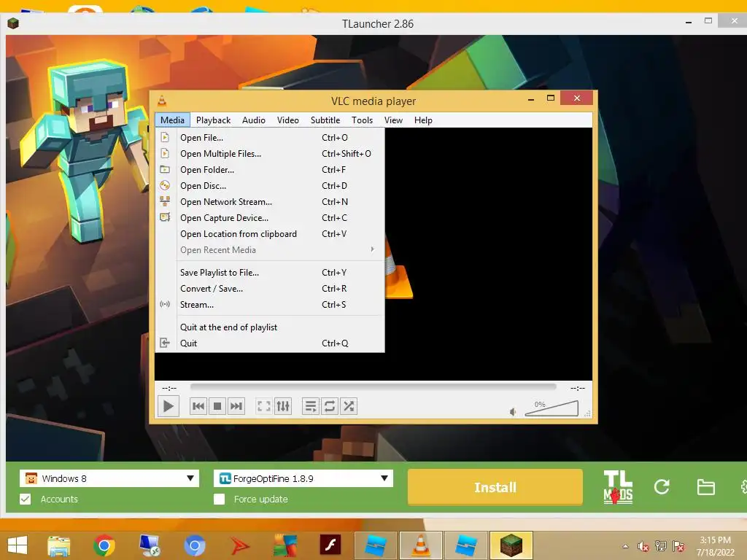Image resolution: width=747 pixels, height=560 pixels.
Task: Open the Flash icon on taskbar
Action: click(330, 545)
